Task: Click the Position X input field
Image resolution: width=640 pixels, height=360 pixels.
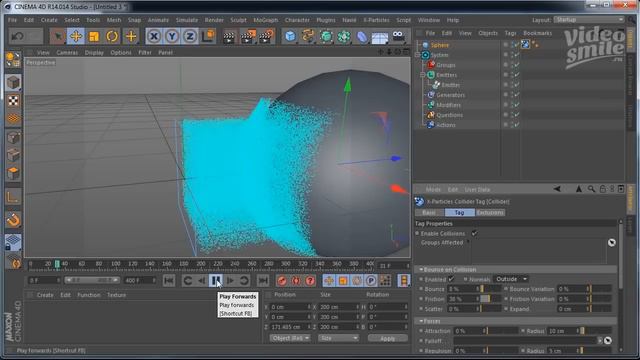Action: pyautogui.click(x=289, y=307)
